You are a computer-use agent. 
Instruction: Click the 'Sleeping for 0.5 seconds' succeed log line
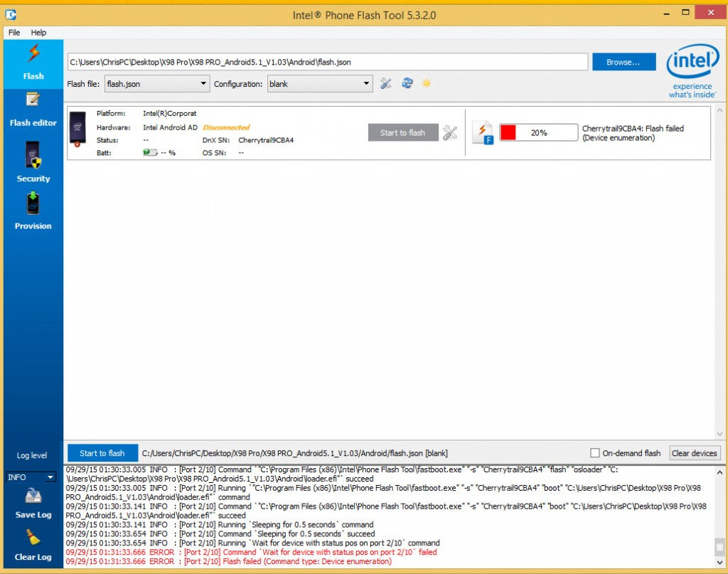[x=220, y=533]
